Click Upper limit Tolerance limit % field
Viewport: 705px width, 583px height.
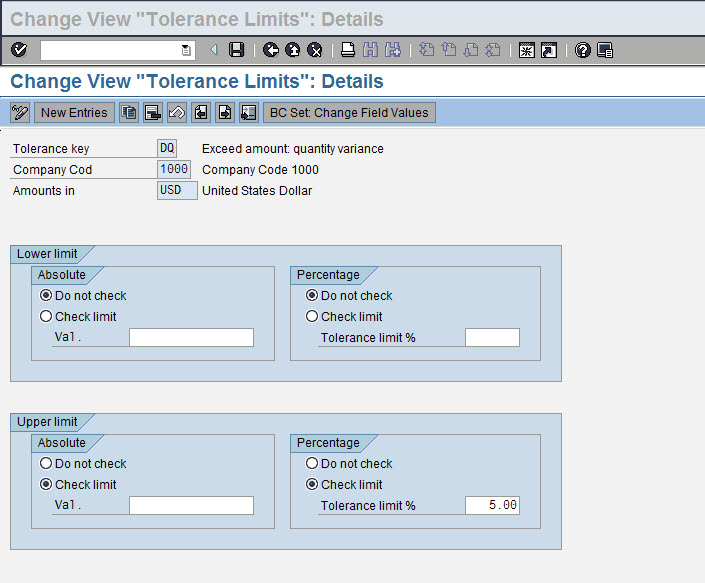492,506
